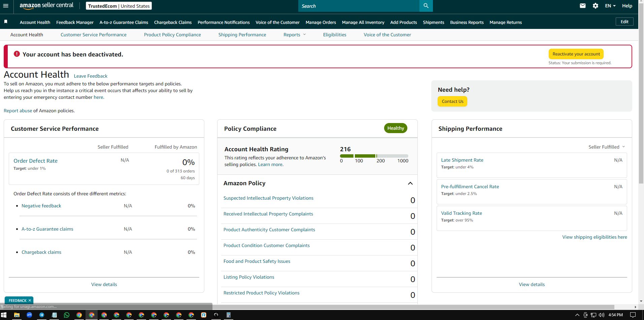Screen dimensions: 644x320
Task: Open Product Authenticity Customer Complaints
Action: pos(269,230)
